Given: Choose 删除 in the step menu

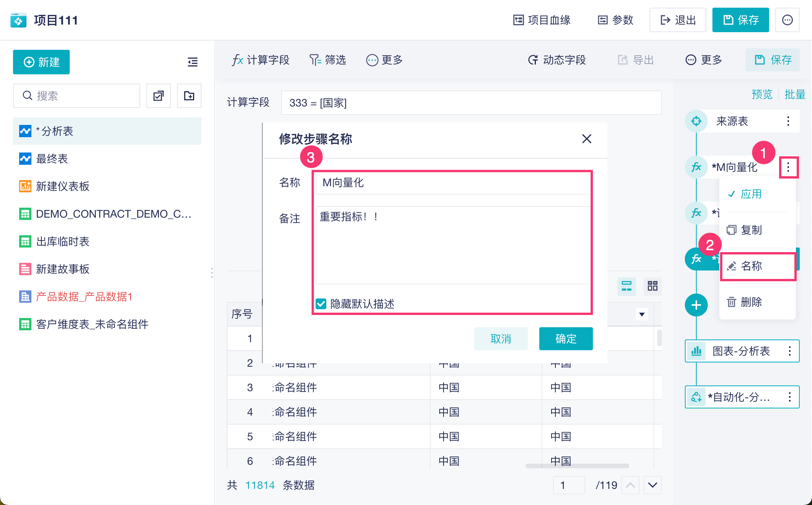Looking at the screenshot, I should [751, 302].
